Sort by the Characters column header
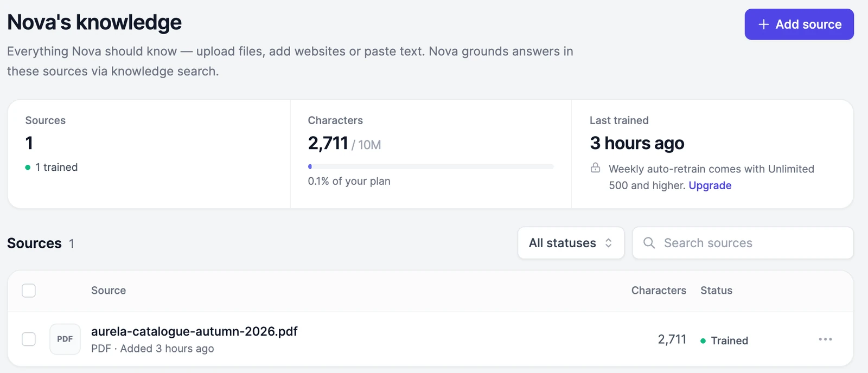 point(659,291)
